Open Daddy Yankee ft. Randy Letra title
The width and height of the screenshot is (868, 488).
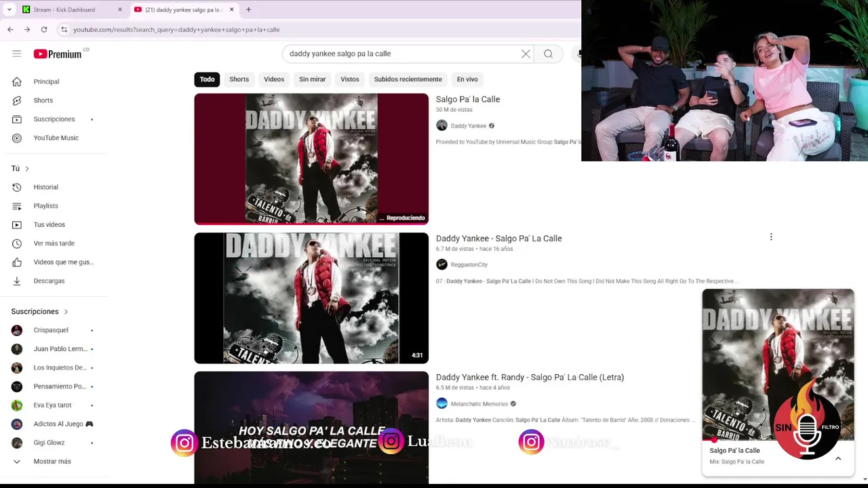(x=530, y=377)
